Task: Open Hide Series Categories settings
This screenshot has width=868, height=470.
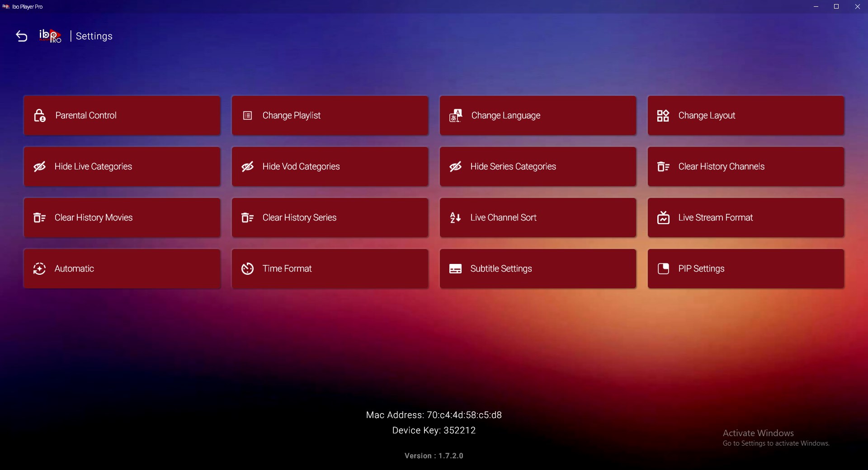Action: (x=538, y=166)
